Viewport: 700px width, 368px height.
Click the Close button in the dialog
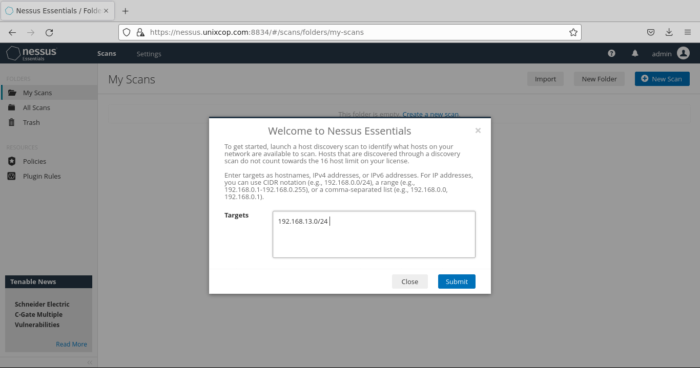(x=409, y=281)
